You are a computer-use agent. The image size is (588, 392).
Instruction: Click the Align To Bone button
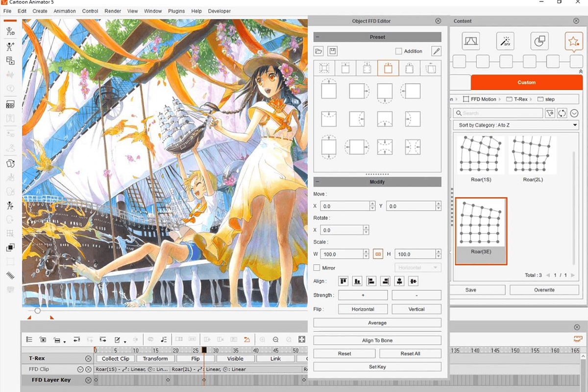377,340
